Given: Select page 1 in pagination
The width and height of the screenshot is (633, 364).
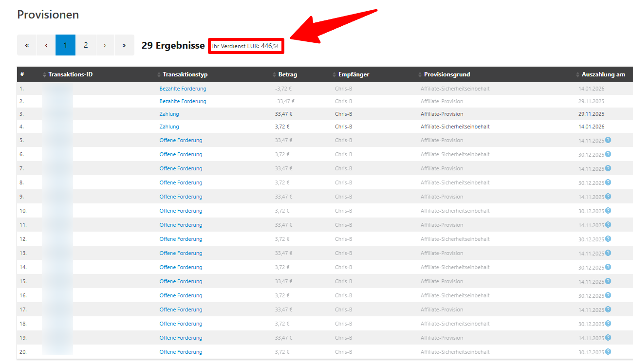Looking at the screenshot, I should [x=65, y=45].
